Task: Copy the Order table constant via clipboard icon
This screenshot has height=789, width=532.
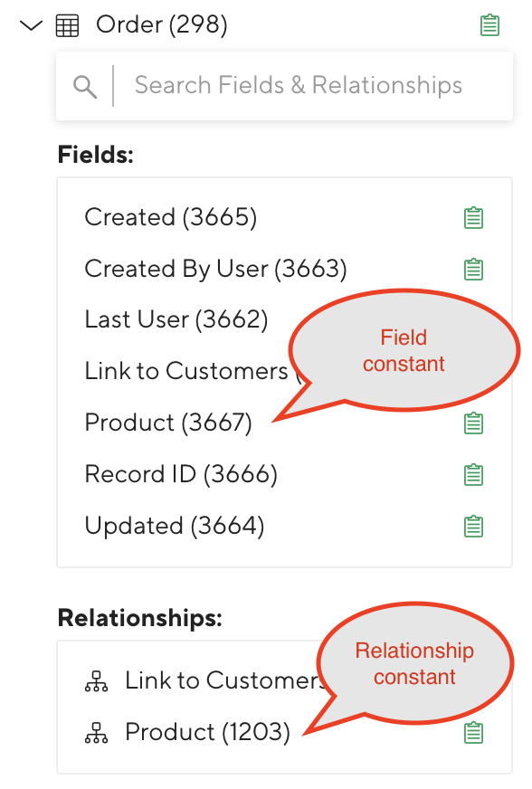Action: tap(489, 25)
